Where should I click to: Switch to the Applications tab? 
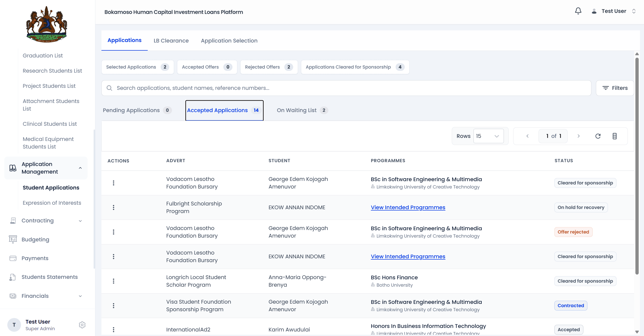point(124,40)
